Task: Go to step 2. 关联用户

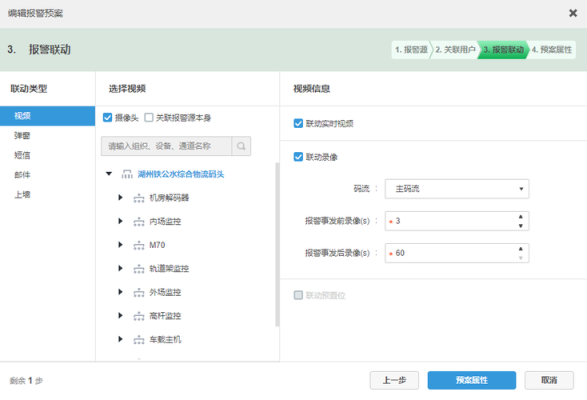Action: pos(455,49)
